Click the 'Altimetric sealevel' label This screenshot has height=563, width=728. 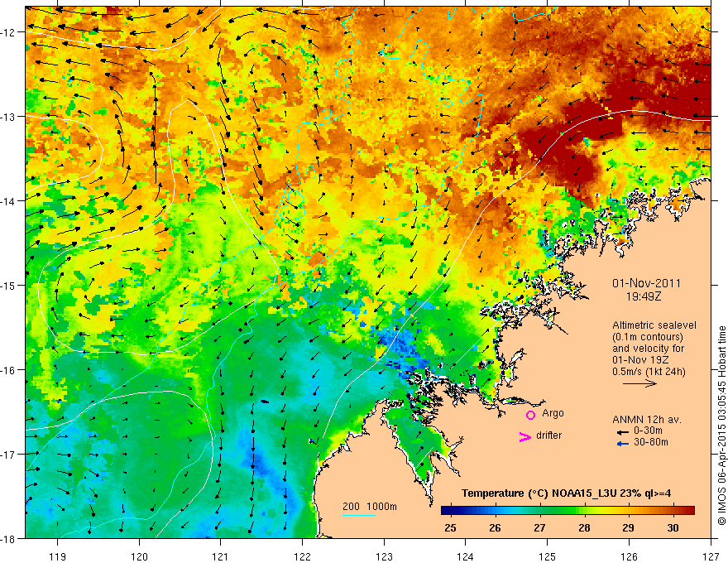coord(654,325)
